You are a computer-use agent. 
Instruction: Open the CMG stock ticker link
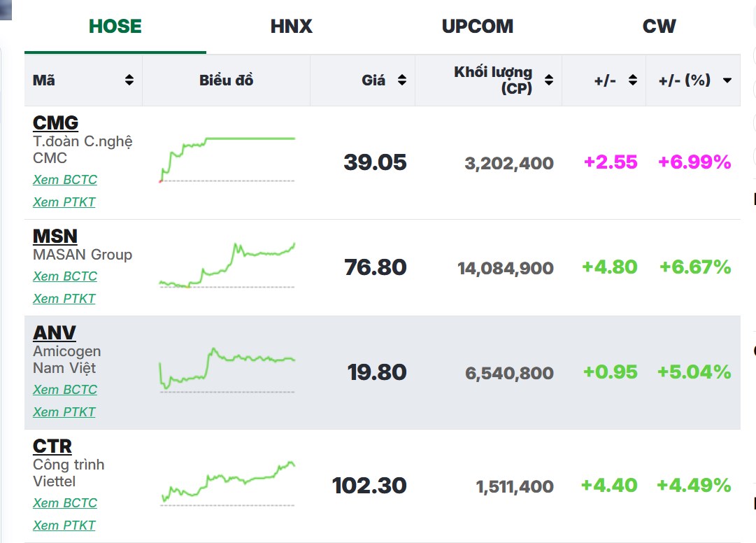[55, 123]
